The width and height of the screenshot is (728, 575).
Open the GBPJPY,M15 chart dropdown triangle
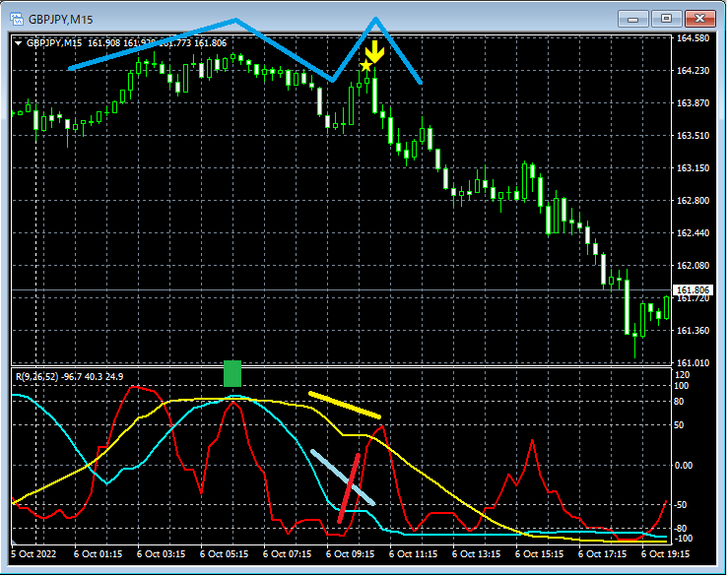tap(18, 43)
